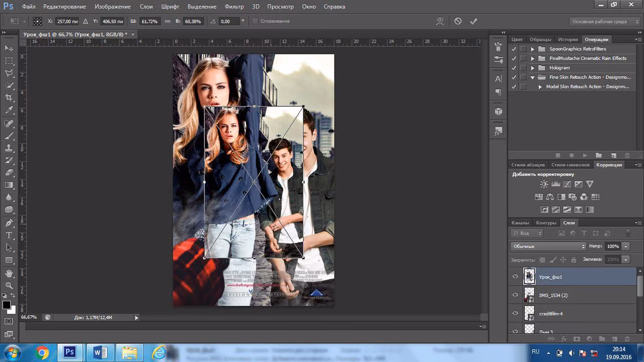Expand the SpoonGraphics RetroFilters set
The width and height of the screenshot is (644, 362).
pos(532,49)
